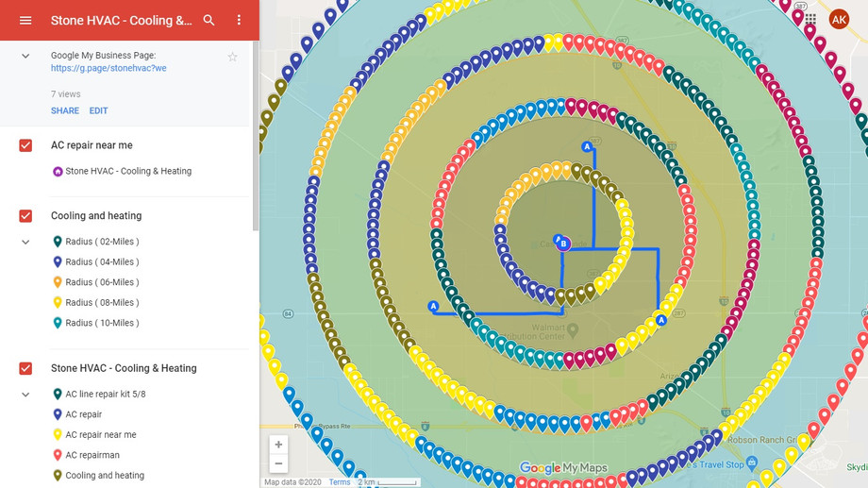The image size is (868, 488).
Task: Uncheck the AC repair near me layer
Action: pos(25,145)
